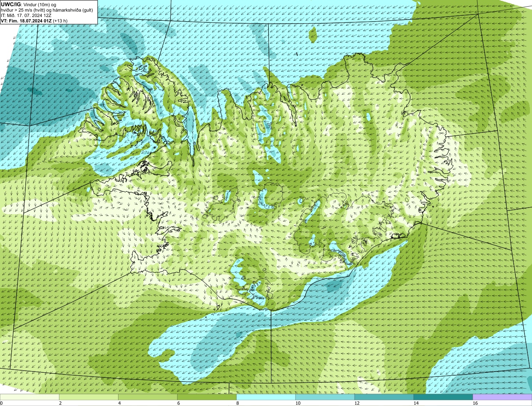
Task: Click the 10–12 m/s turquoise legend swatch
Action: point(325,397)
